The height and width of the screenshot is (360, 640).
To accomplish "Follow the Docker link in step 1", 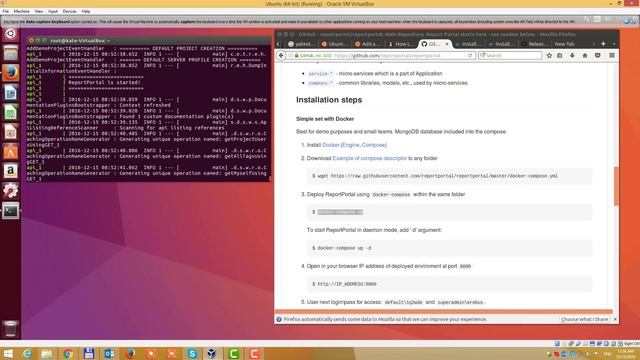I will point(331,145).
